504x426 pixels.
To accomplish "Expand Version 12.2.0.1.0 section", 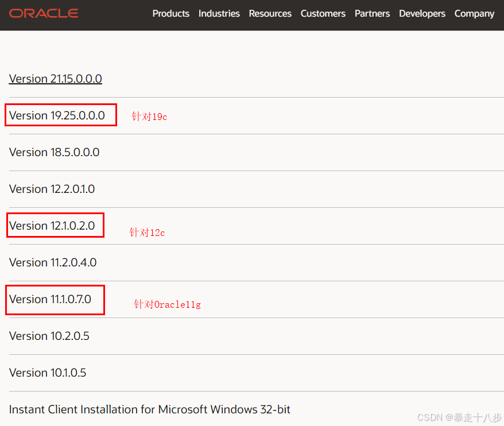I will click(52, 189).
